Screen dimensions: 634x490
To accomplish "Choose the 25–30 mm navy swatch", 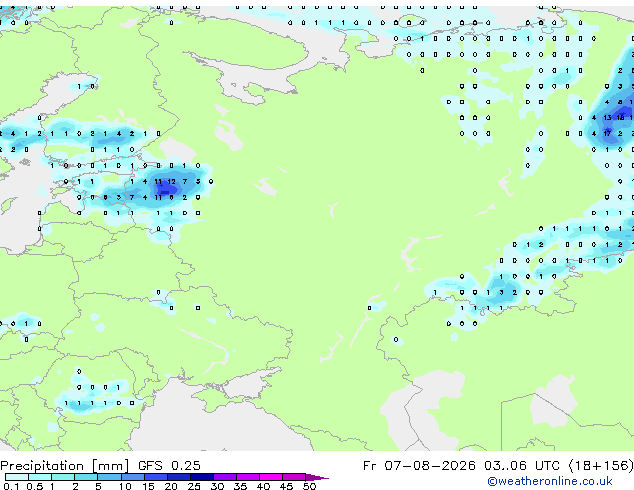I will point(201,477).
